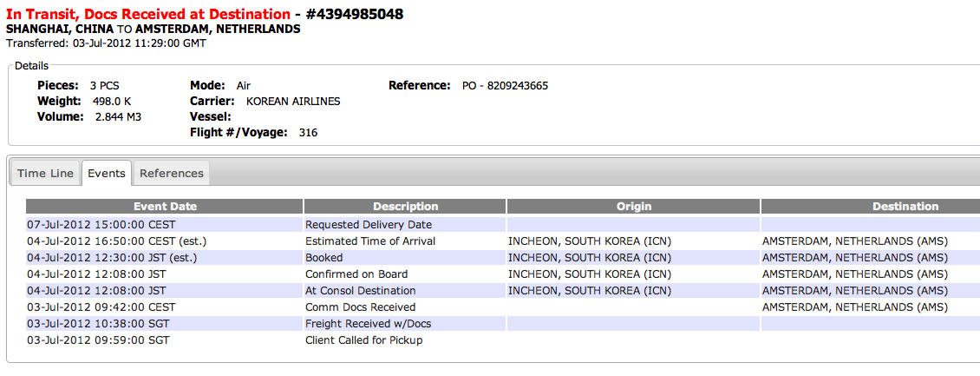
Task: Select the Requested Delivery Date row
Action: [503, 224]
